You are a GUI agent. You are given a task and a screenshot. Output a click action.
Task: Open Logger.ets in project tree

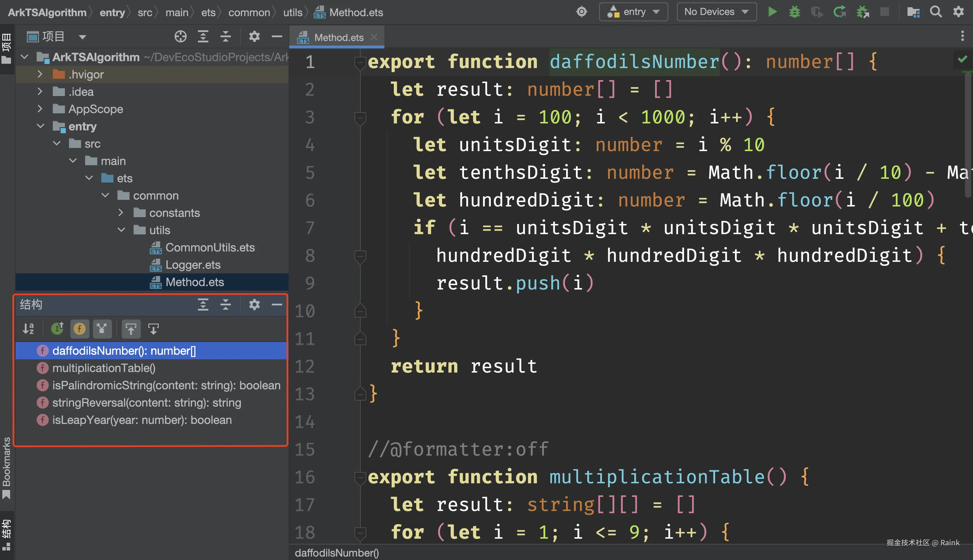click(x=192, y=265)
